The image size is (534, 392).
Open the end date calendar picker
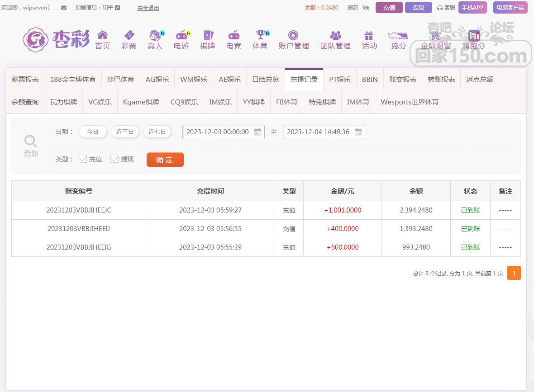[358, 132]
